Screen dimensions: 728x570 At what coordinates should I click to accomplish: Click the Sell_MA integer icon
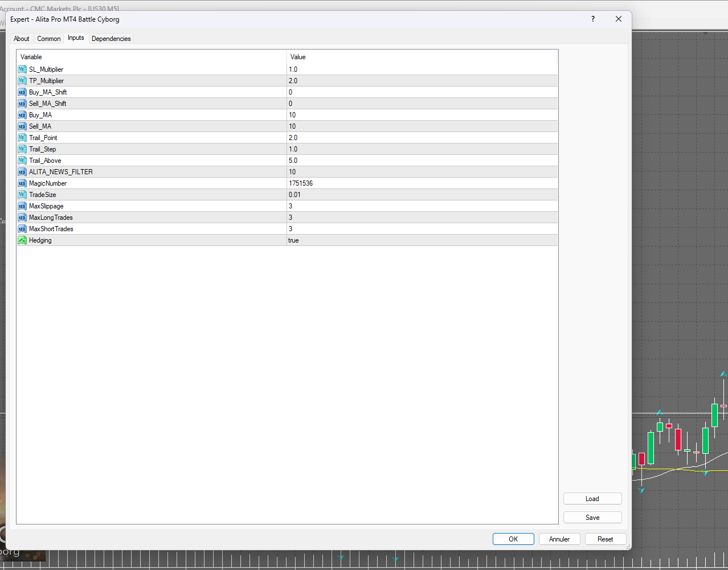click(22, 126)
